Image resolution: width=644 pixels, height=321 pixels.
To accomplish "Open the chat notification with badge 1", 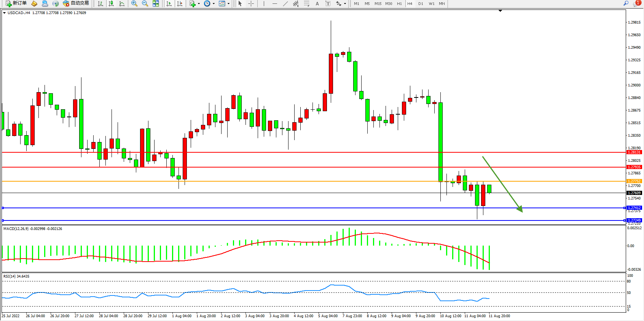I will (636, 3).
